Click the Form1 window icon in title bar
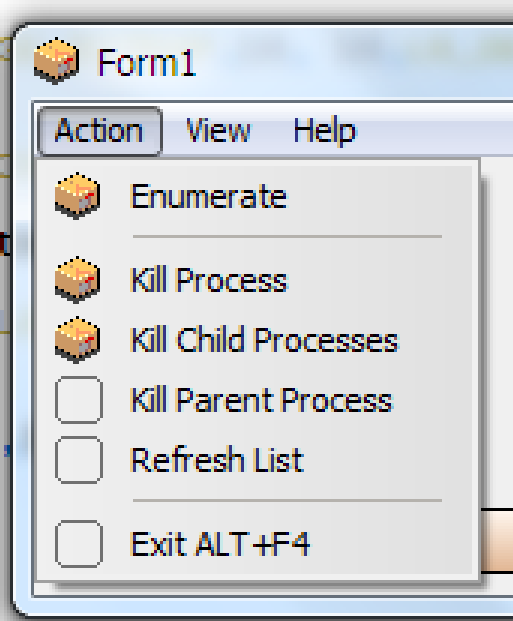Viewport: 513px width, 621px height. [x=56, y=61]
